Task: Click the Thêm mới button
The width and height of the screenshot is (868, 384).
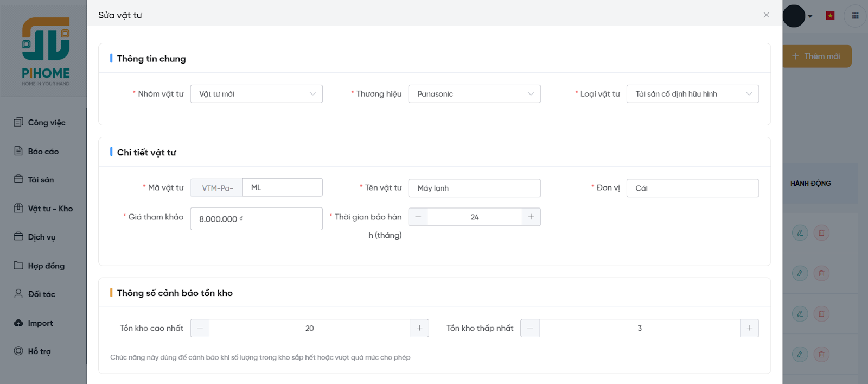Action: pos(816,56)
